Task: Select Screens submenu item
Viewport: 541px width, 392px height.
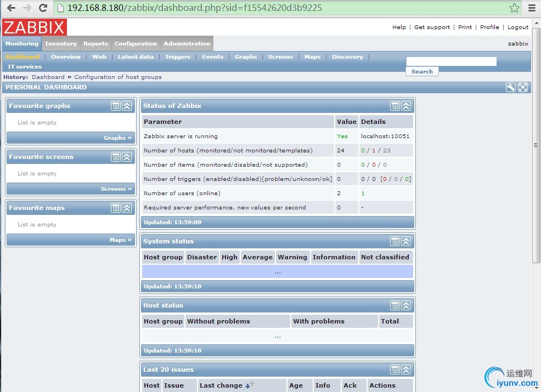Action: click(280, 56)
